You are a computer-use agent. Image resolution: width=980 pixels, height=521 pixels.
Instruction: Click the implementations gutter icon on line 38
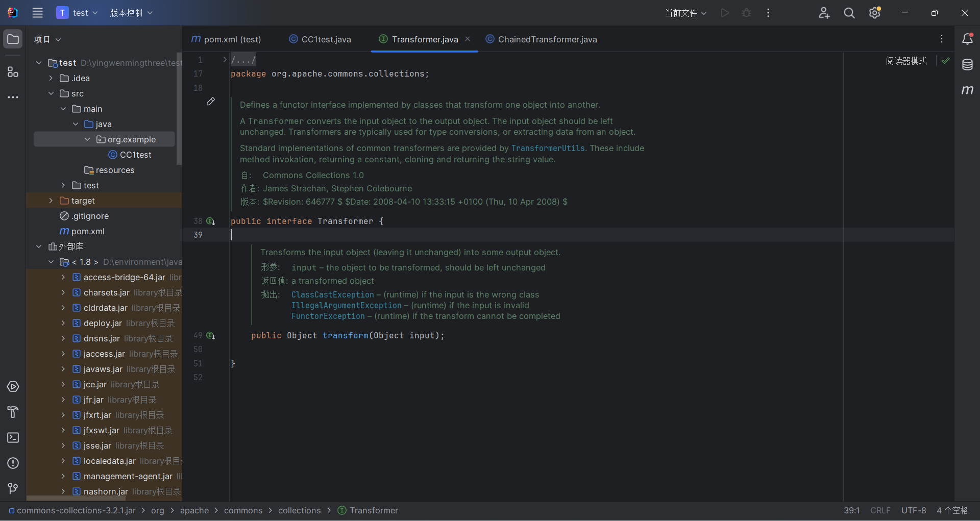(x=210, y=221)
